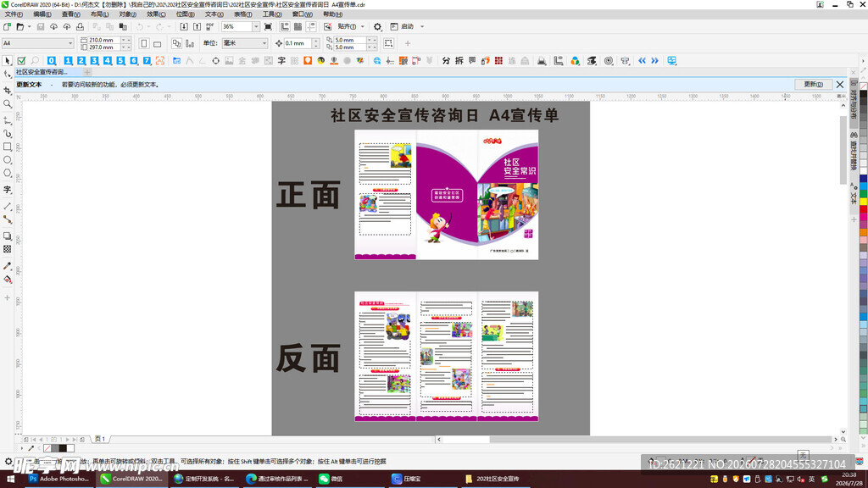Click the 贴齐 snap-to button

click(x=347, y=26)
